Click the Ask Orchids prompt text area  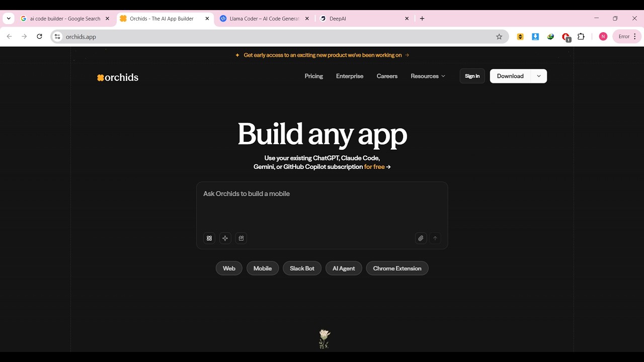coord(322,207)
